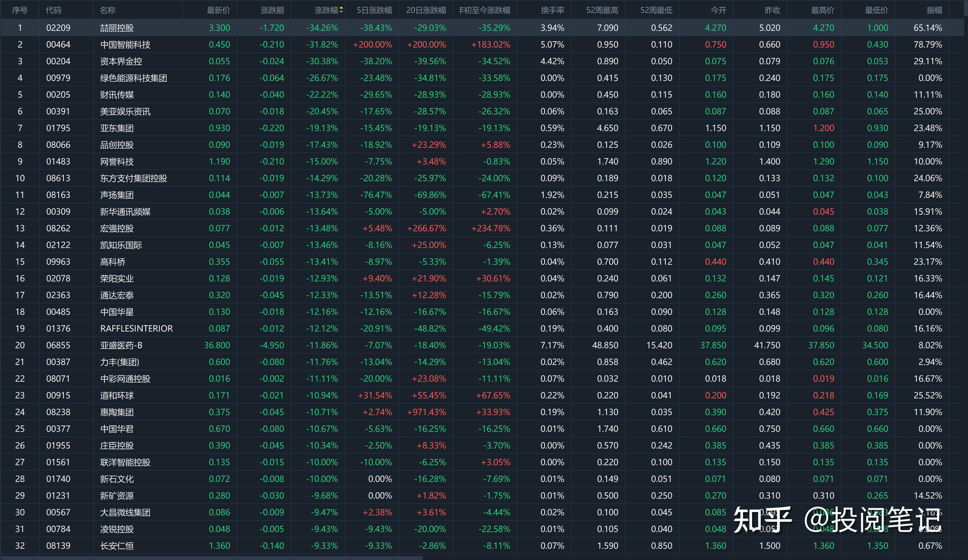Click the horizontal scrollbar at bottom

[x=211, y=558]
